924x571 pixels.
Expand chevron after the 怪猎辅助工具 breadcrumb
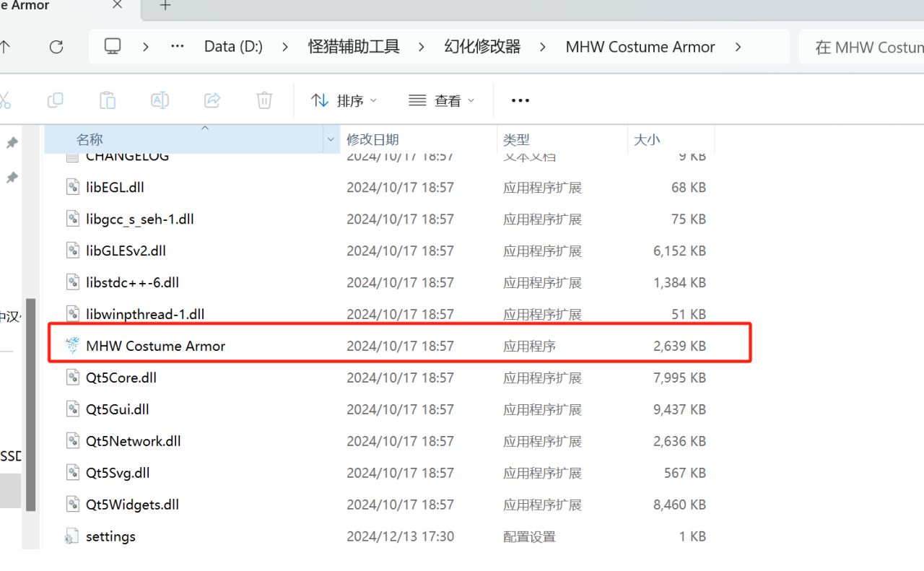tap(422, 47)
